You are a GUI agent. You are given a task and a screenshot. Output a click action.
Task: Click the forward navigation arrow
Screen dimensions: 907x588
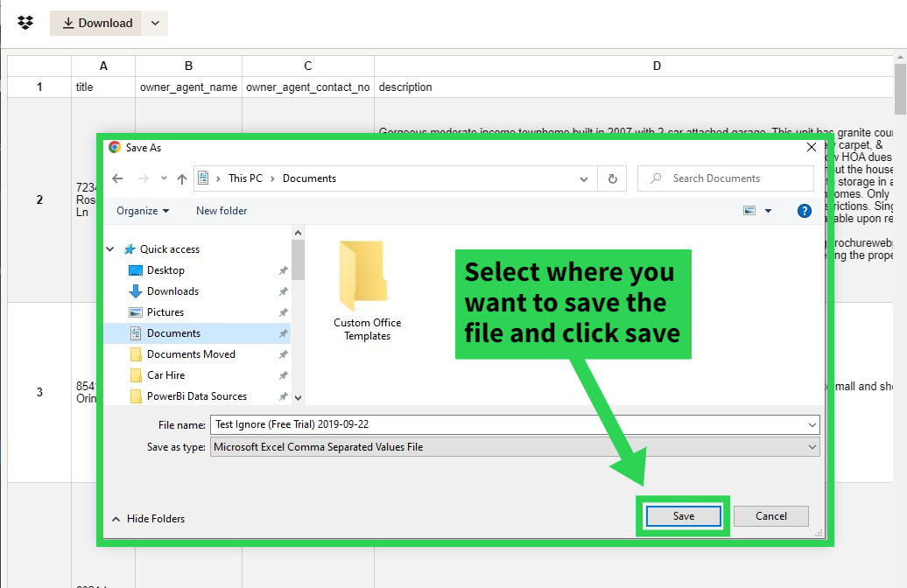(143, 178)
